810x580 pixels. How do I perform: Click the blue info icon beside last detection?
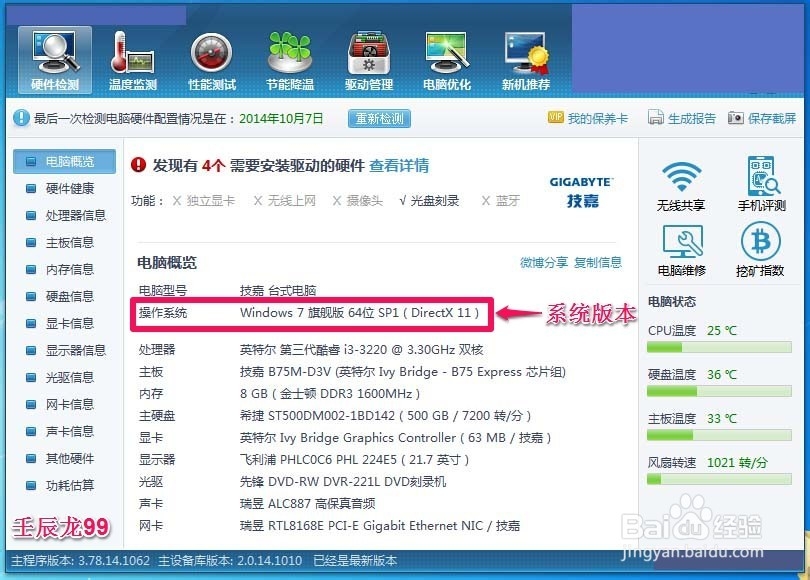21,118
